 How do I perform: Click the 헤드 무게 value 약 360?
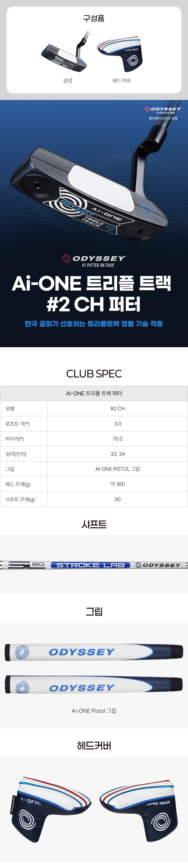click(x=117, y=485)
